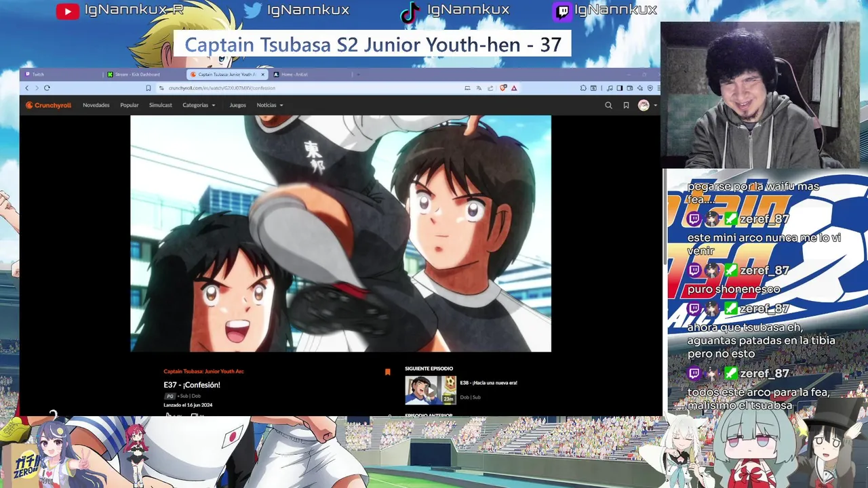Click the Twitch logo in stream overlay

point(562,11)
